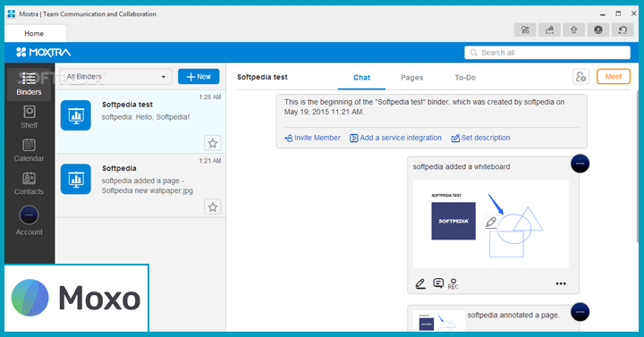Image resolution: width=644 pixels, height=337 pixels.
Task: Click the comment icon under whiteboard
Action: pyautogui.click(x=438, y=282)
